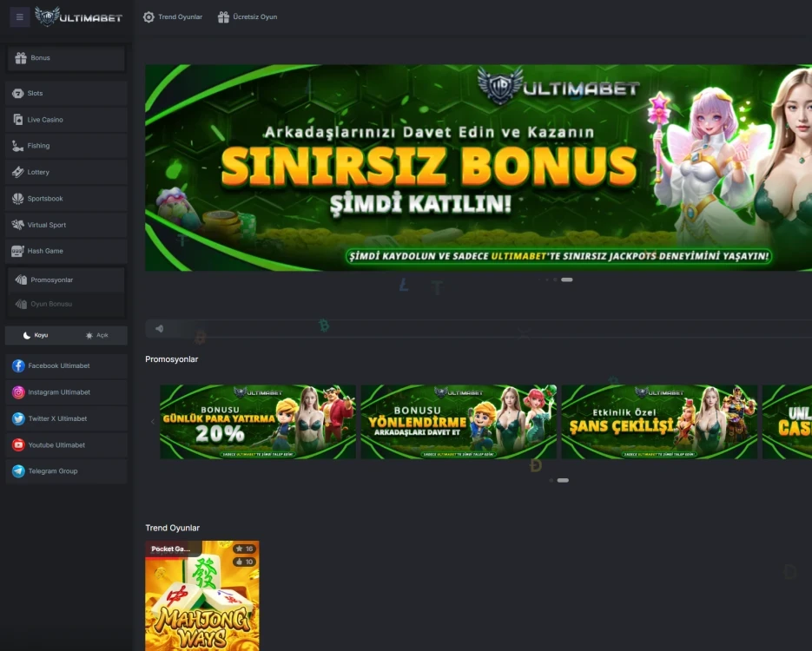This screenshot has width=812, height=651.
Task: Open the Şans Çekilişi promotion banner
Action: click(x=659, y=422)
